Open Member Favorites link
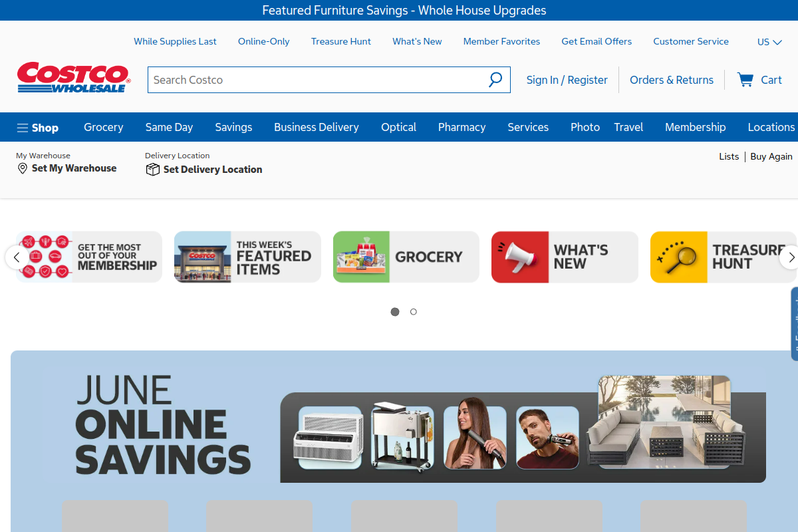 click(501, 41)
